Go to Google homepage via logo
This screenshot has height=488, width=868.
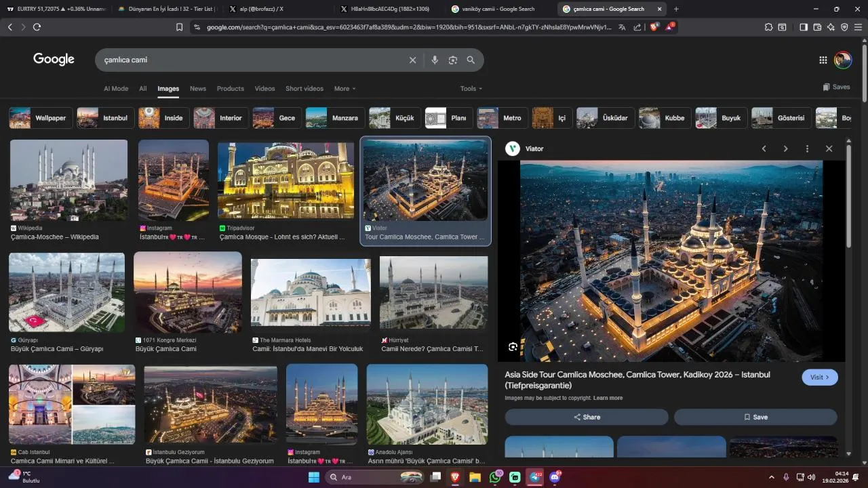[x=54, y=60]
